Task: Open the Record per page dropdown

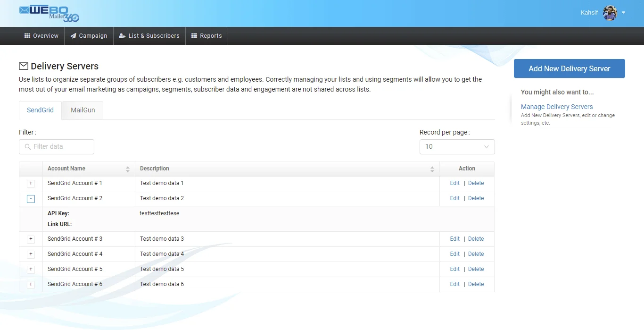Action: point(457,147)
